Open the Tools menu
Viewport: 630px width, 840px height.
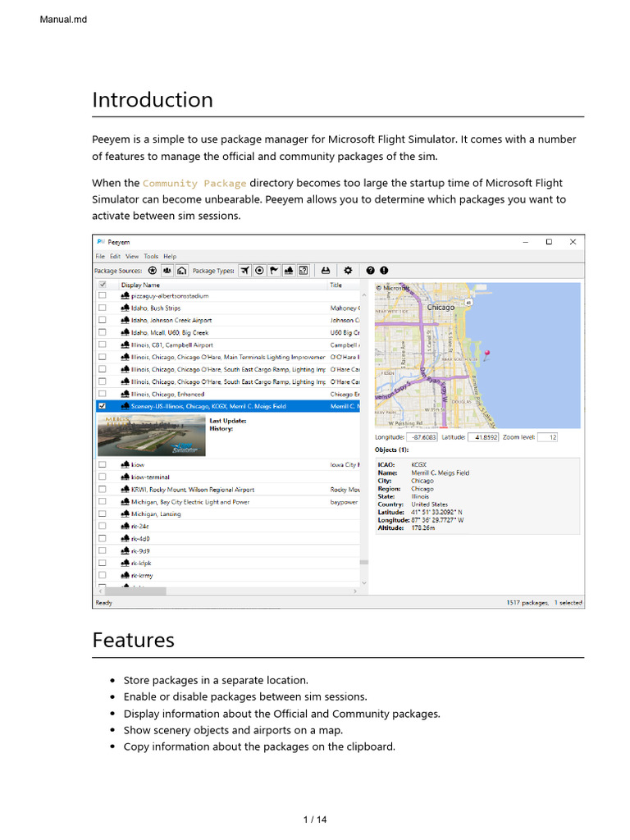tap(151, 256)
